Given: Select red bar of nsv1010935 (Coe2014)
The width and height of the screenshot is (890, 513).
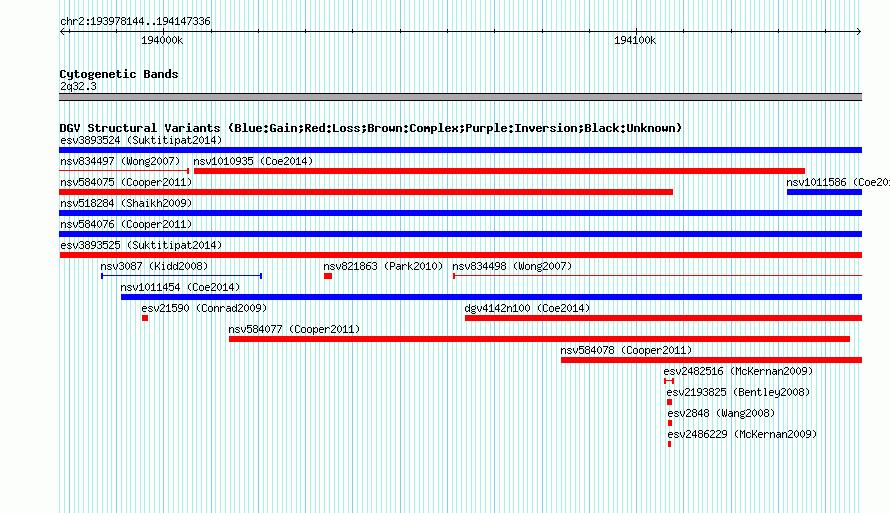Looking at the screenshot, I should [x=499, y=171].
